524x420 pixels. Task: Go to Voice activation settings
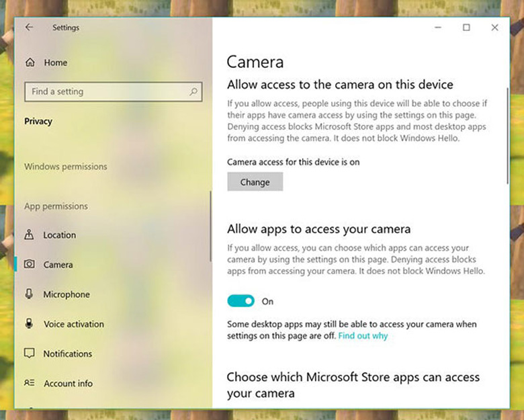click(x=74, y=324)
